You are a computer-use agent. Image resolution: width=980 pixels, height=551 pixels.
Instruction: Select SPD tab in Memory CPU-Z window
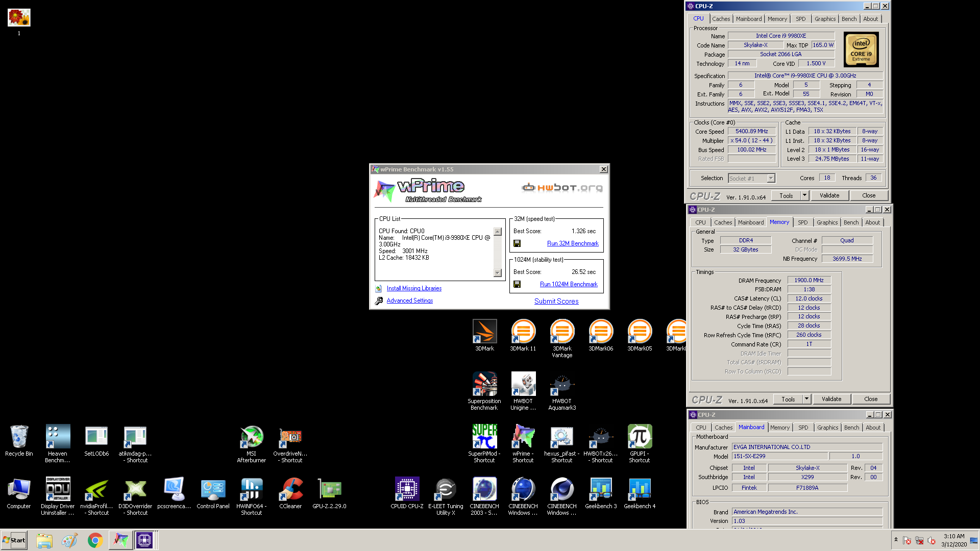[x=803, y=222]
